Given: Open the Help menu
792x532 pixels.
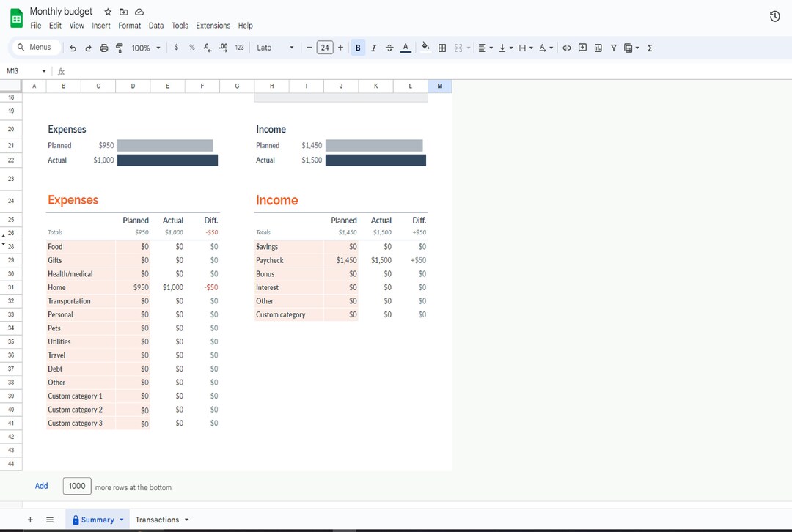Looking at the screenshot, I should 246,25.
